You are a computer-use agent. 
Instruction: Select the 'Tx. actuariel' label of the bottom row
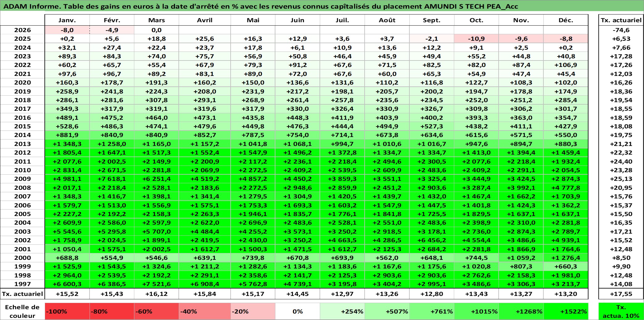[x=23, y=294]
